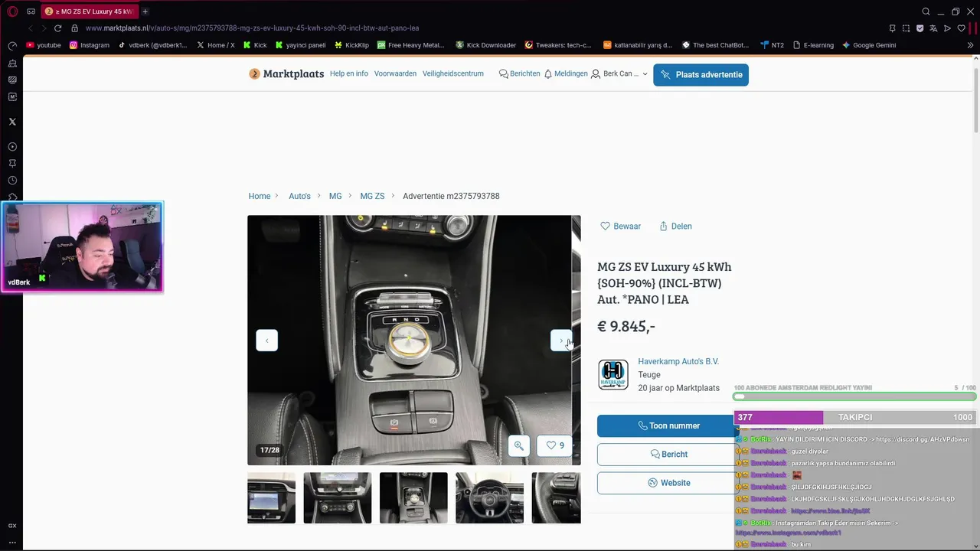Open Veiligheidscentrum in header
This screenshot has height=551, width=980.
(x=452, y=73)
